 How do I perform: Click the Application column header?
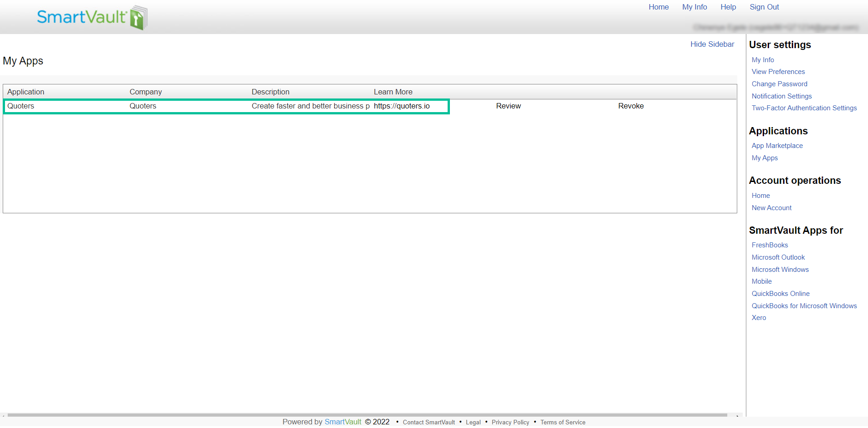tap(25, 92)
